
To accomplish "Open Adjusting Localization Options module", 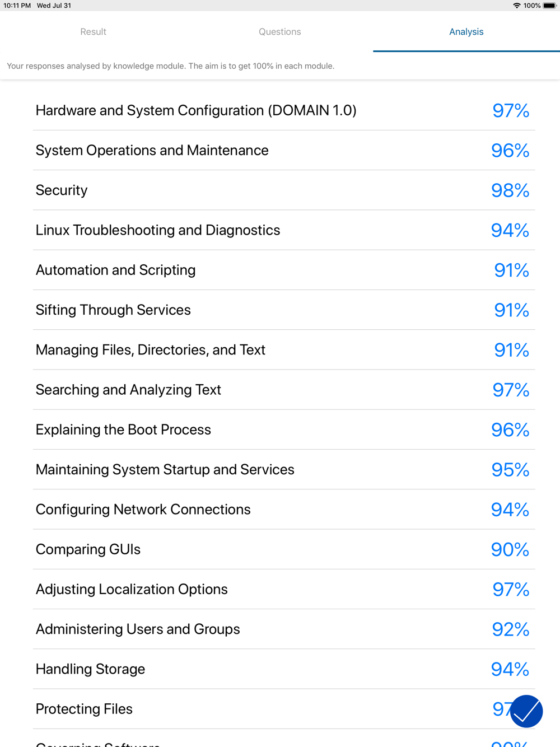I will point(284,589).
